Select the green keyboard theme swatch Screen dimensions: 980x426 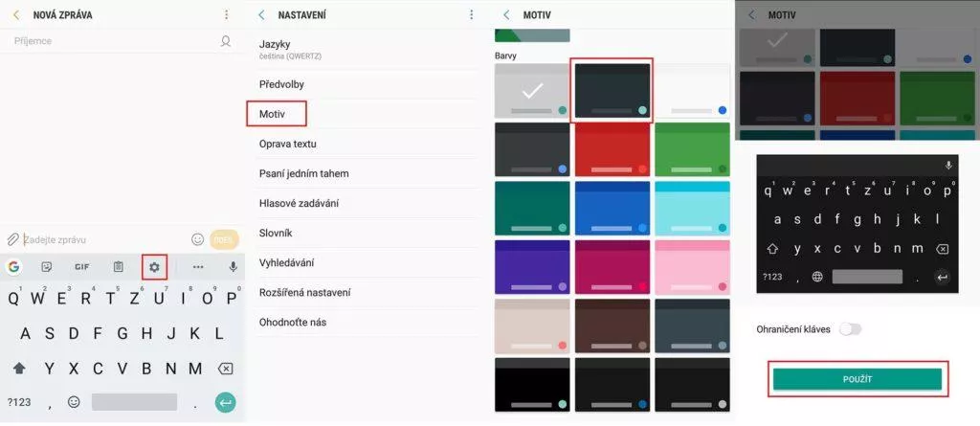point(693,149)
